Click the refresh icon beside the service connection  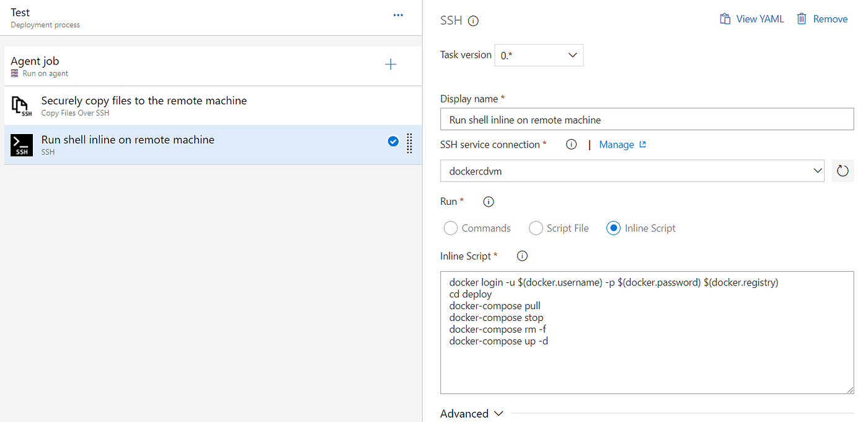(843, 171)
